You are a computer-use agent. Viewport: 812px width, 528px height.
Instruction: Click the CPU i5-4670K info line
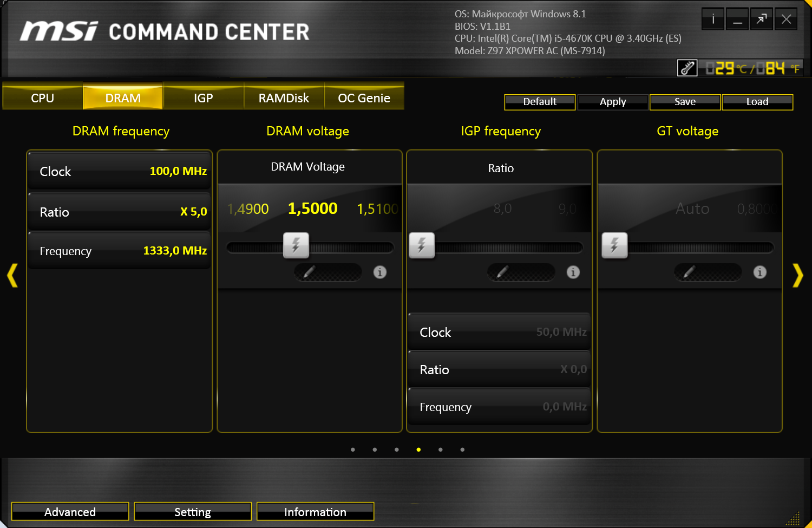tap(568, 38)
